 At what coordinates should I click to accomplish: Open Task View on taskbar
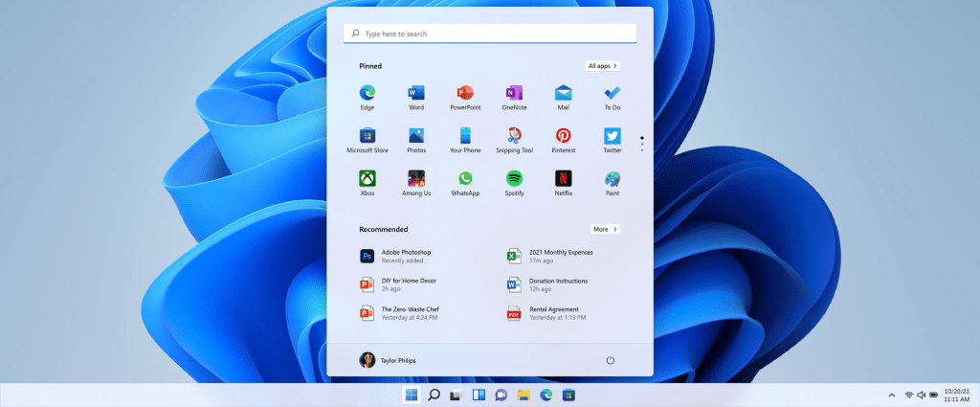[456, 396]
